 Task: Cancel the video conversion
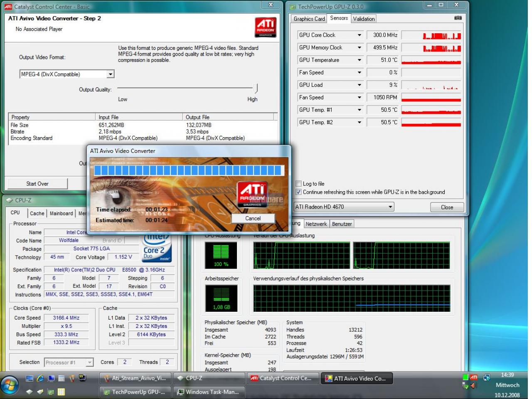253,218
